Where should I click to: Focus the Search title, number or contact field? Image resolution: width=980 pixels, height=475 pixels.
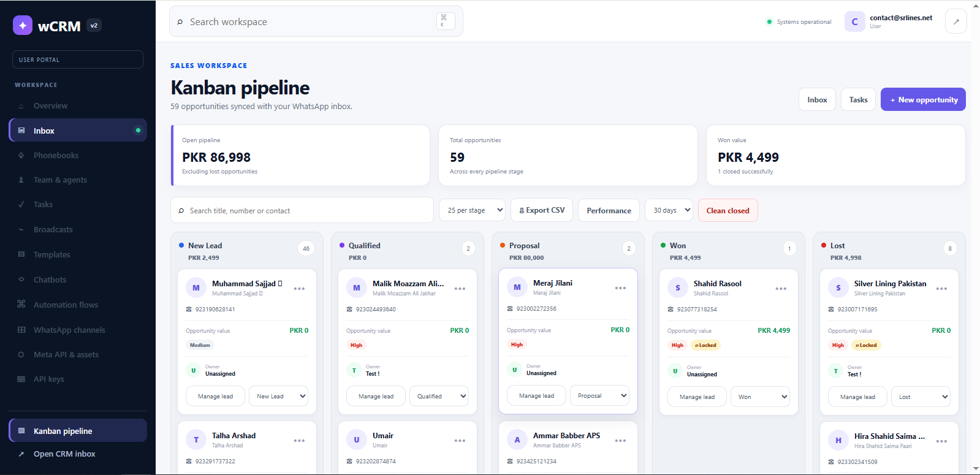(302, 210)
